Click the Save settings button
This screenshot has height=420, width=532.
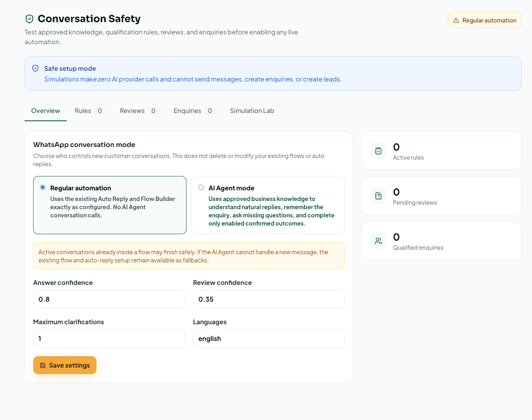point(65,365)
